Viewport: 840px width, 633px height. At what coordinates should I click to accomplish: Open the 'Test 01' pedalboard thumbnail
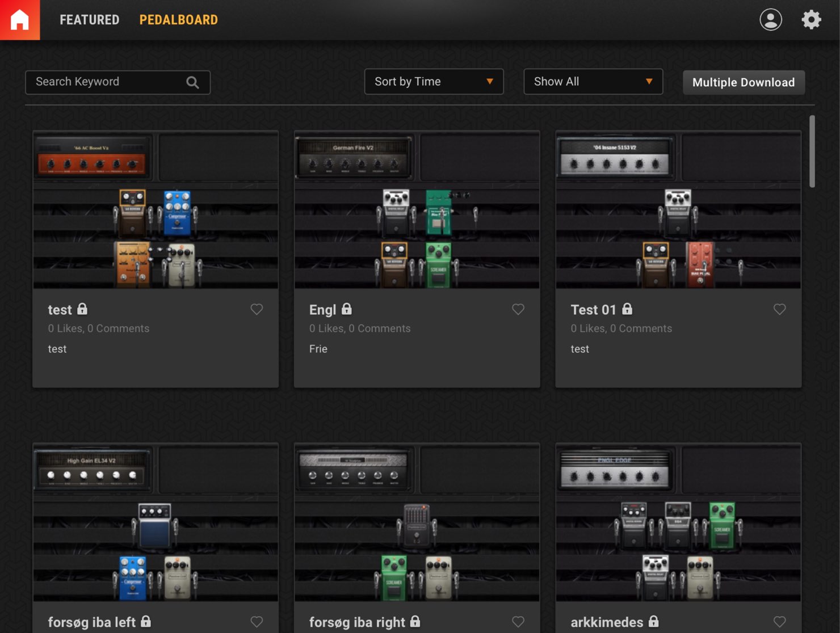(678, 210)
